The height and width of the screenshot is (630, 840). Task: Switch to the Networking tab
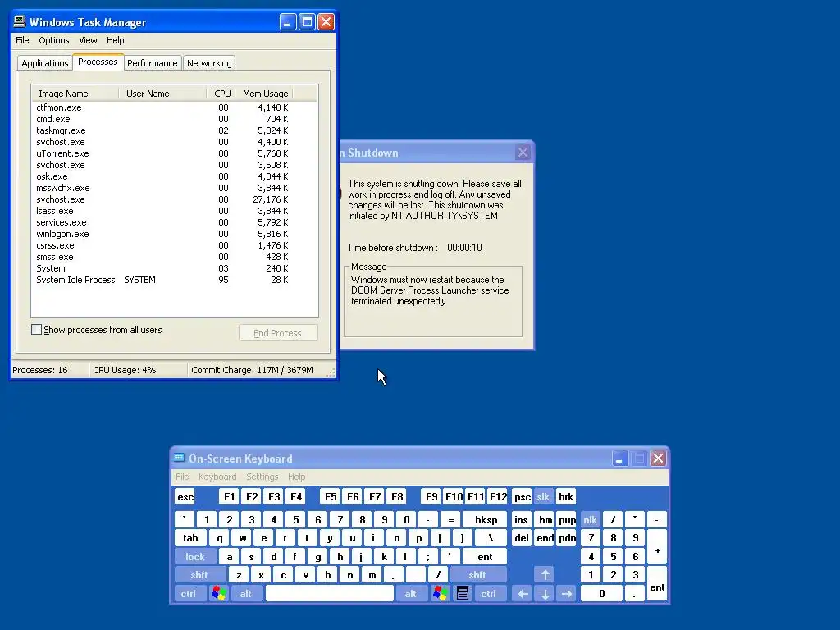click(209, 62)
